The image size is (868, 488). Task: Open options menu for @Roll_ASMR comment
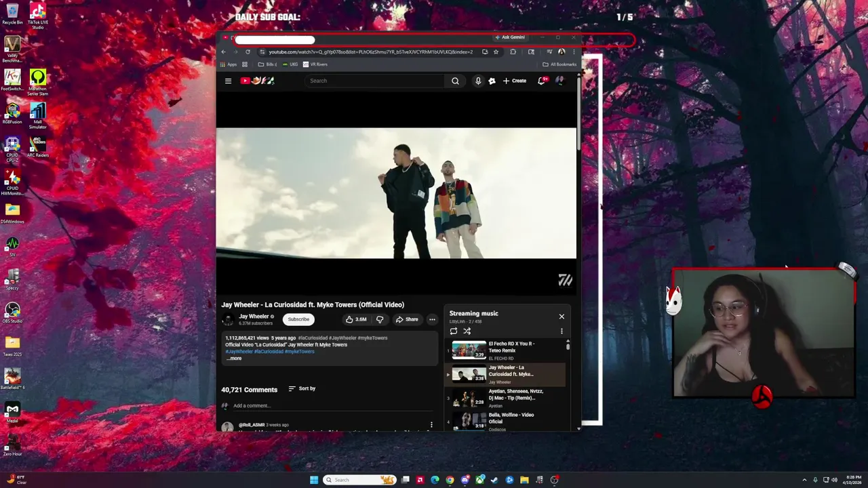point(431,425)
